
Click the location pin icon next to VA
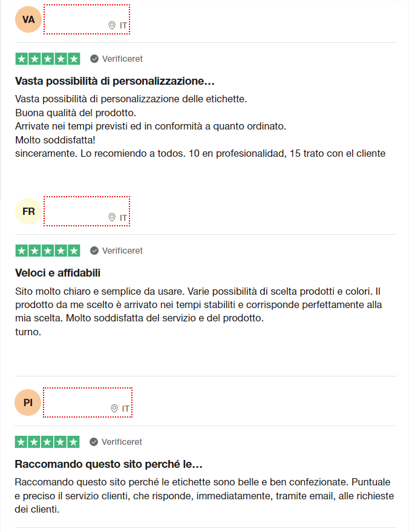coord(112,25)
